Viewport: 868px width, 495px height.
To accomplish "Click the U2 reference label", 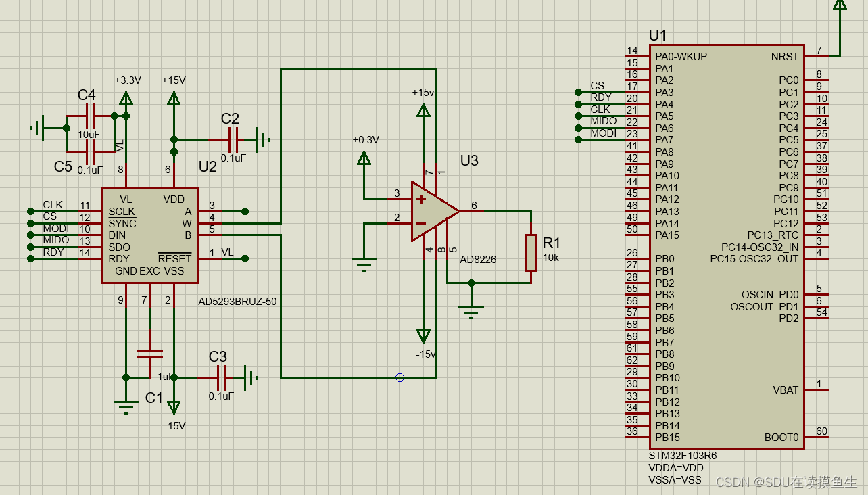I will click(x=208, y=166).
